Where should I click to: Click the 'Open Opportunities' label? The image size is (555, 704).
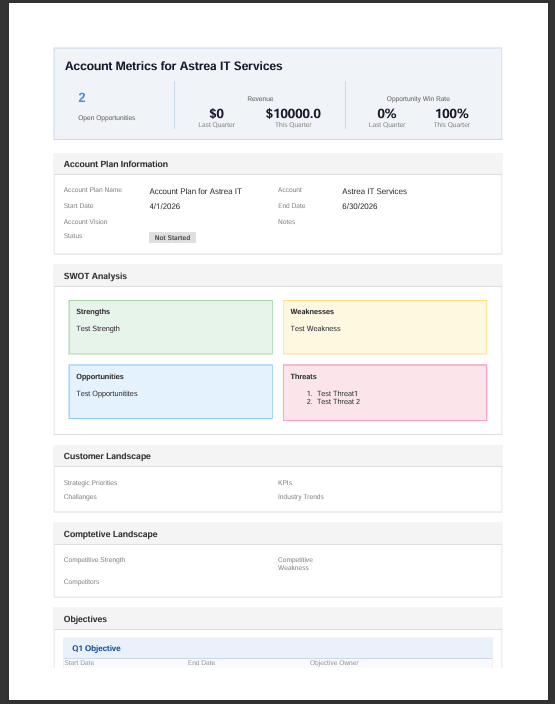point(106,118)
